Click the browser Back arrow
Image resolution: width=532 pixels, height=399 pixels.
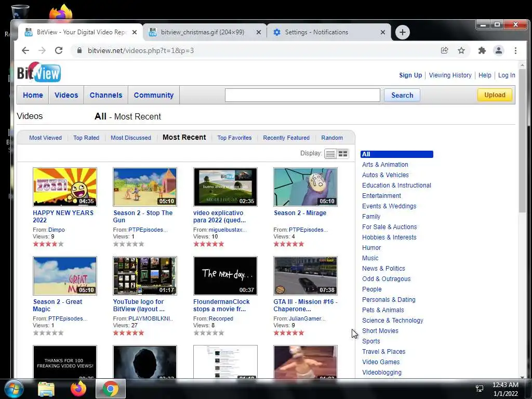click(25, 50)
